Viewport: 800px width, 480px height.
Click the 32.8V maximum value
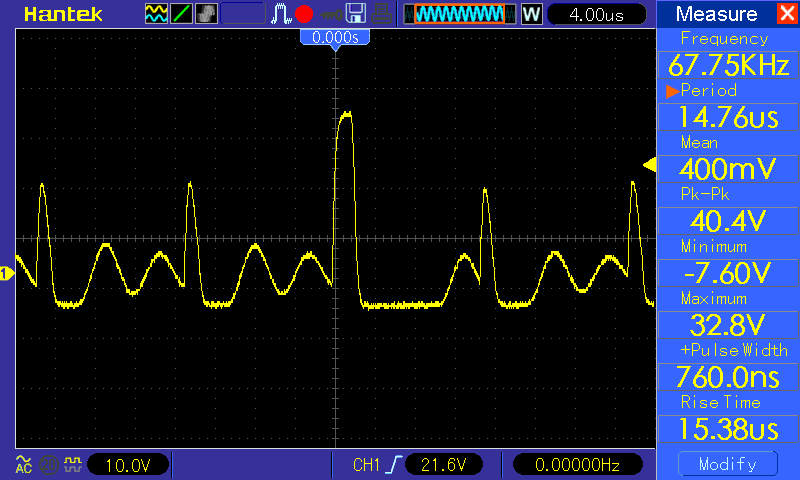point(728,325)
